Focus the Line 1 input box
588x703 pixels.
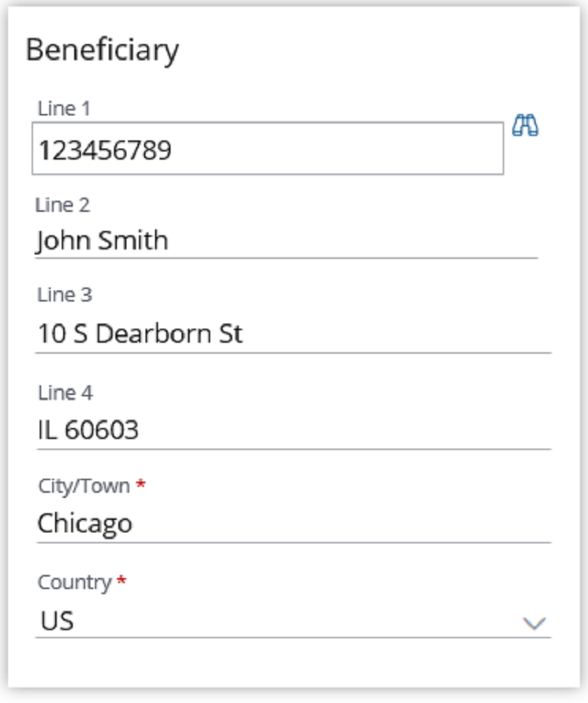[x=268, y=149]
